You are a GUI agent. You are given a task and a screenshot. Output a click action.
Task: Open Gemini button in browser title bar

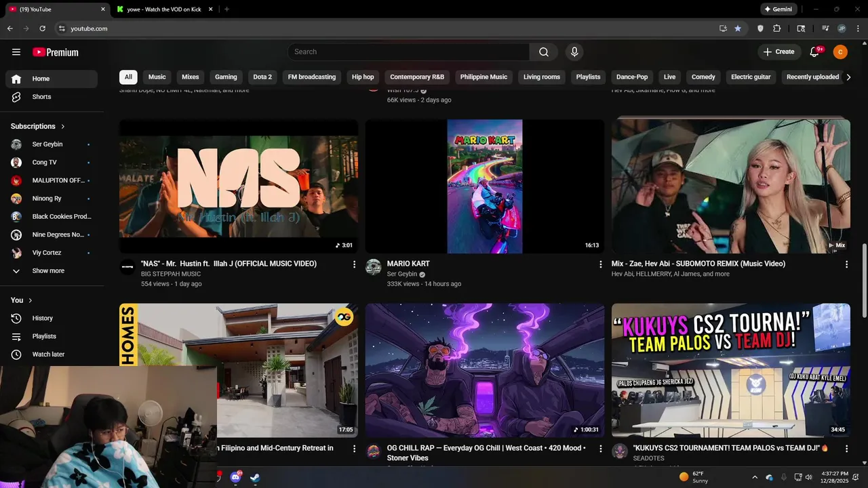click(777, 9)
